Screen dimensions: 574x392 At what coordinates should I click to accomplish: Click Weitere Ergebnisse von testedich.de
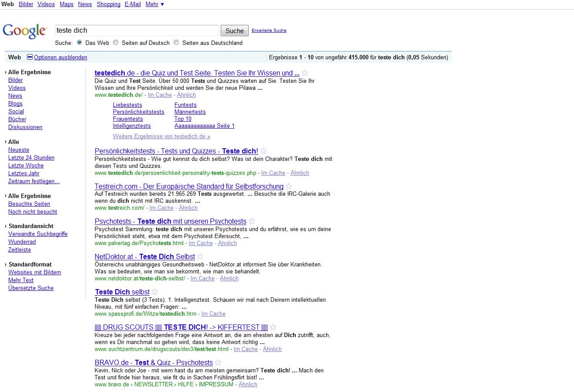point(161,136)
